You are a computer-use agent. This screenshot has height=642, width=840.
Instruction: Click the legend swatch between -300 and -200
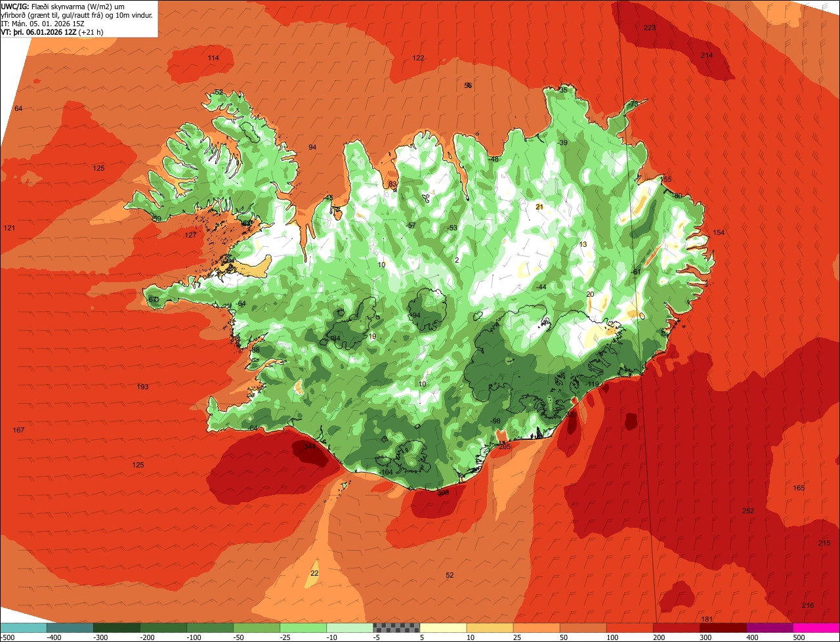117,628
